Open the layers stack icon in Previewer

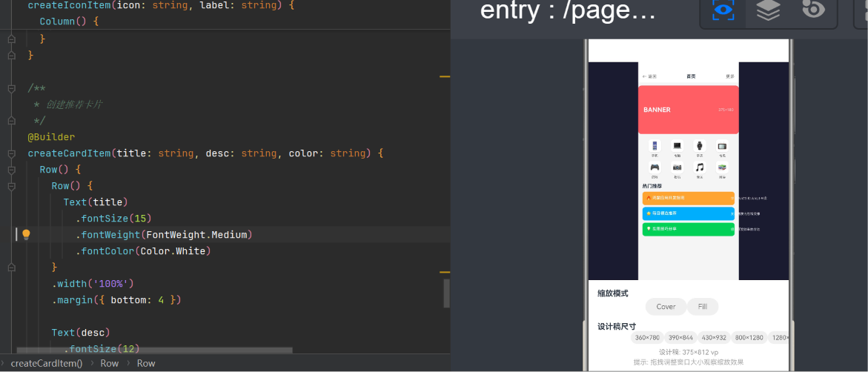click(x=768, y=10)
